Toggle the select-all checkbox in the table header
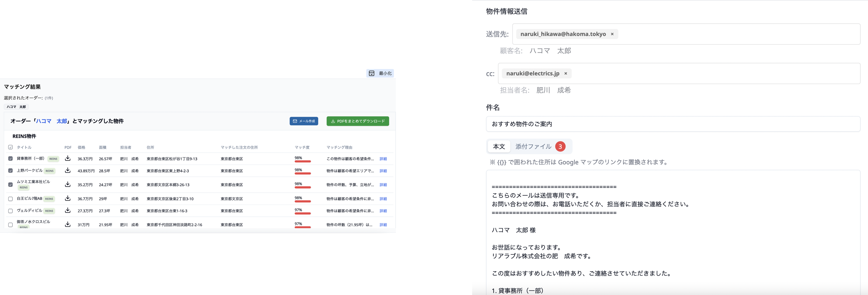This screenshot has width=868, height=295. tap(10, 147)
